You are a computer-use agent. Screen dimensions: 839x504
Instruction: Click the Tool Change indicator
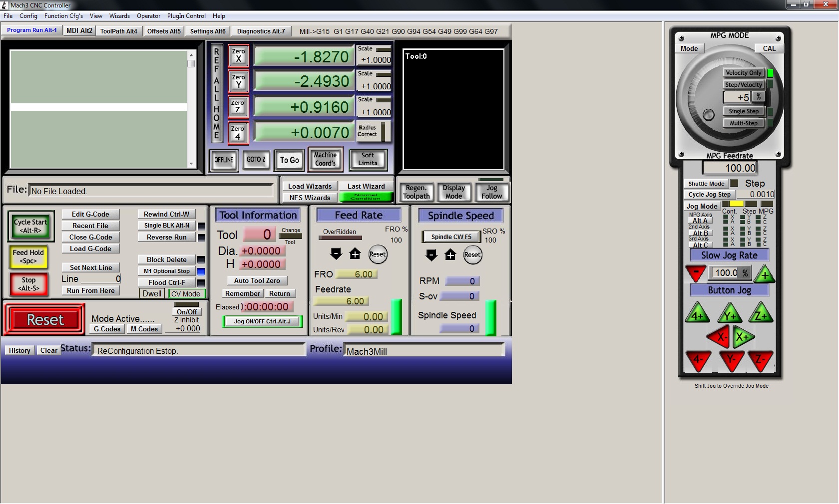tap(291, 236)
